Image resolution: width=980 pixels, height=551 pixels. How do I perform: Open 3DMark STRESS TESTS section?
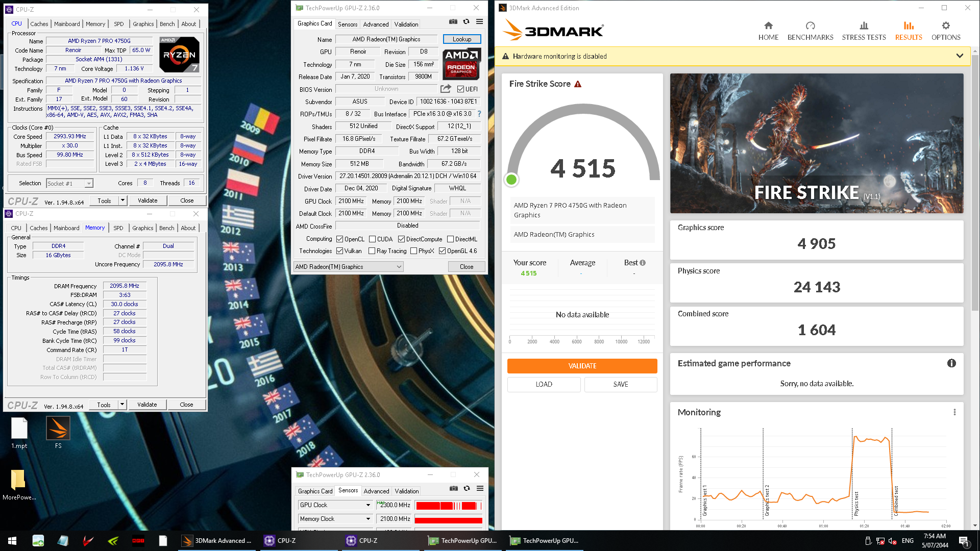click(864, 31)
